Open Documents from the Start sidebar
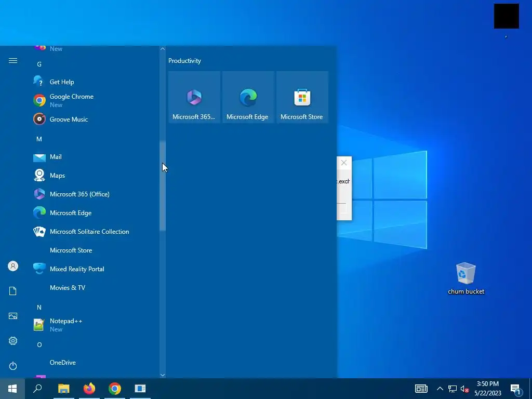532x399 pixels. [x=13, y=291]
